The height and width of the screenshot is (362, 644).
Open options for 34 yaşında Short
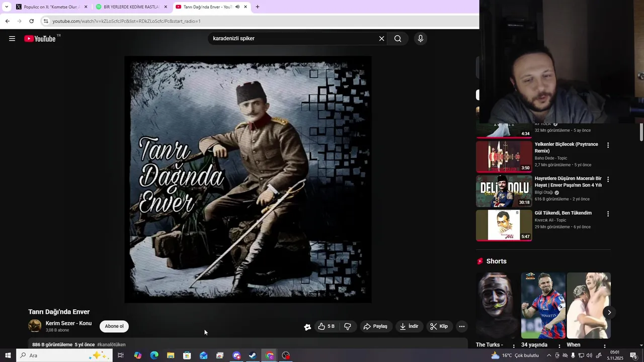pyautogui.click(x=559, y=346)
